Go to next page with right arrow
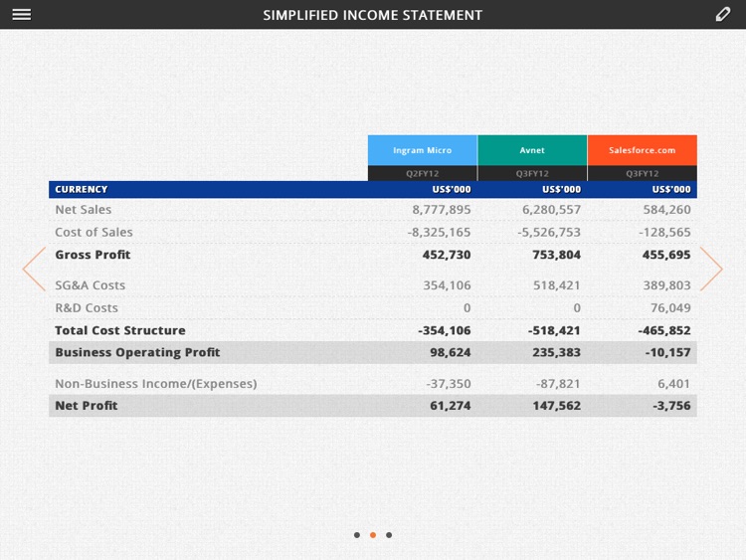The width and height of the screenshot is (746, 560). [x=711, y=269]
